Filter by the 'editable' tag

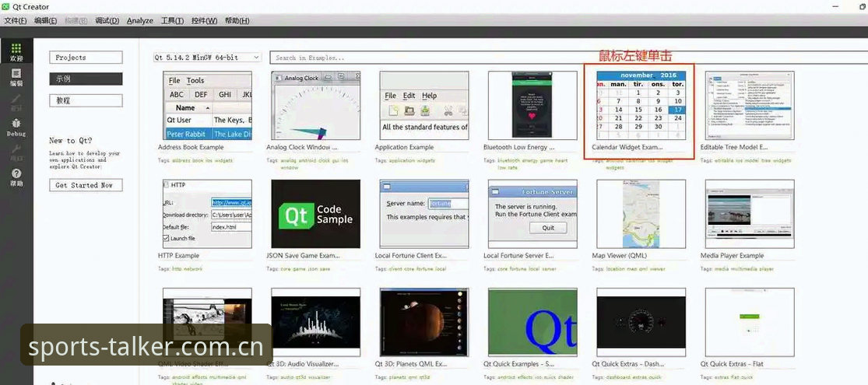(726, 160)
